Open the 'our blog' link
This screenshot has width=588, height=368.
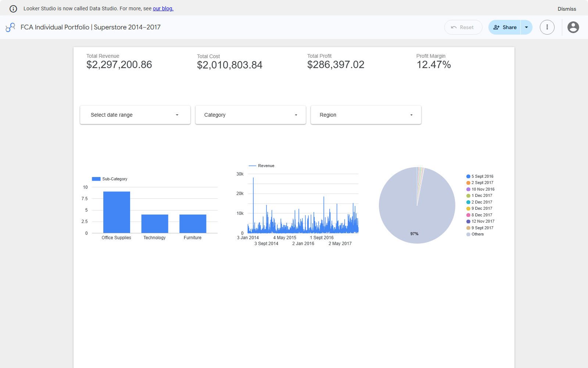pyautogui.click(x=163, y=8)
